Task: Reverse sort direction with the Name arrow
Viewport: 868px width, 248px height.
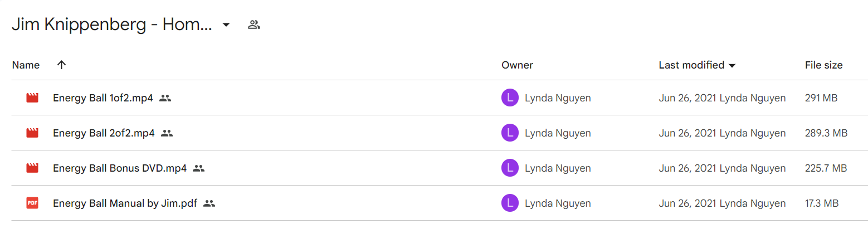Action: click(x=62, y=65)
